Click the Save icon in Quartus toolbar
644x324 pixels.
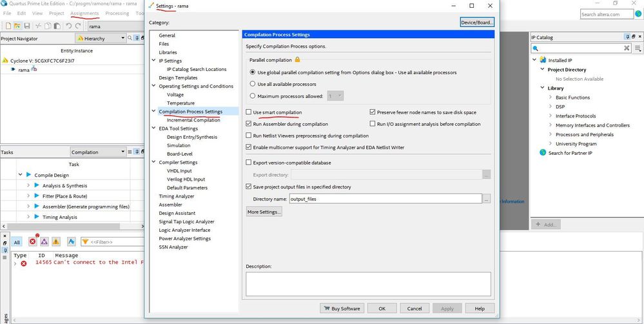tap(26, 26)
